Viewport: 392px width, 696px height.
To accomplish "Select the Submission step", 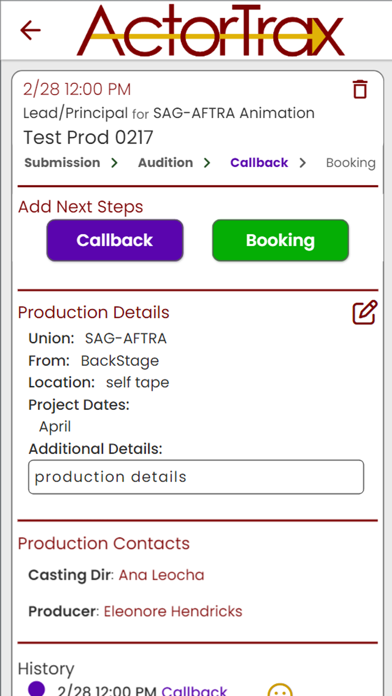I will [62, 163].
